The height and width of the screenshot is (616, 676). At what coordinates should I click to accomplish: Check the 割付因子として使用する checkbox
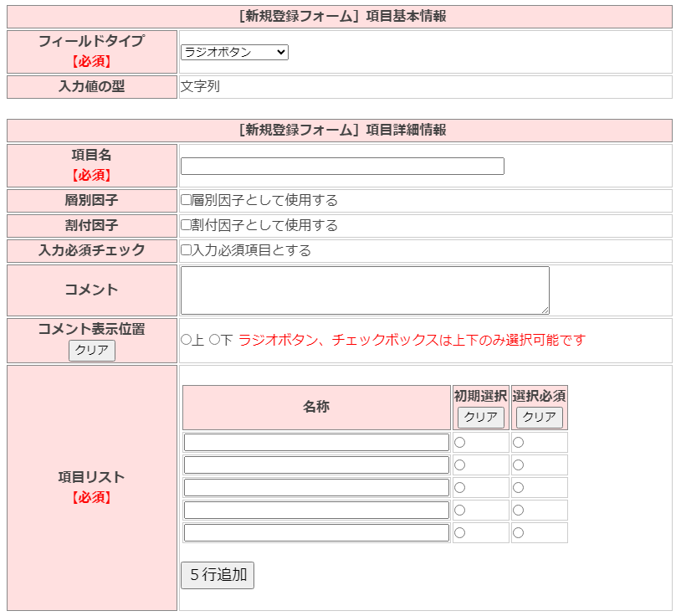(x=187, y=226)
